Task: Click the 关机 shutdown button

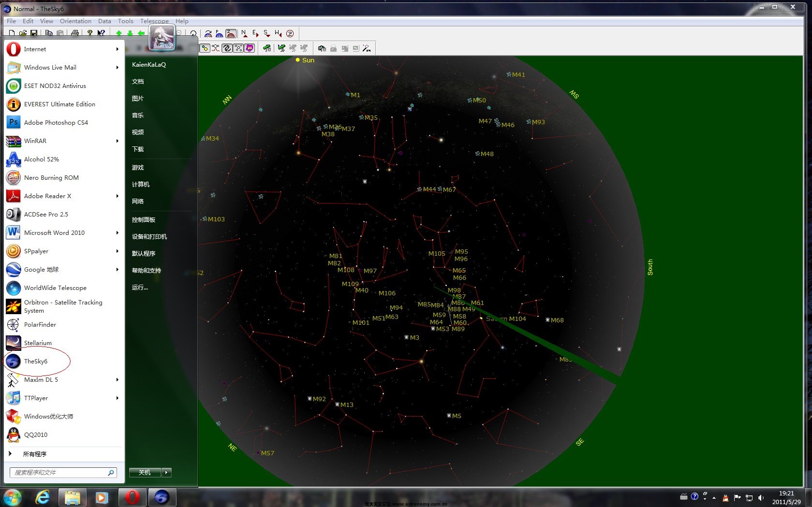Action: tap(145, 472)
